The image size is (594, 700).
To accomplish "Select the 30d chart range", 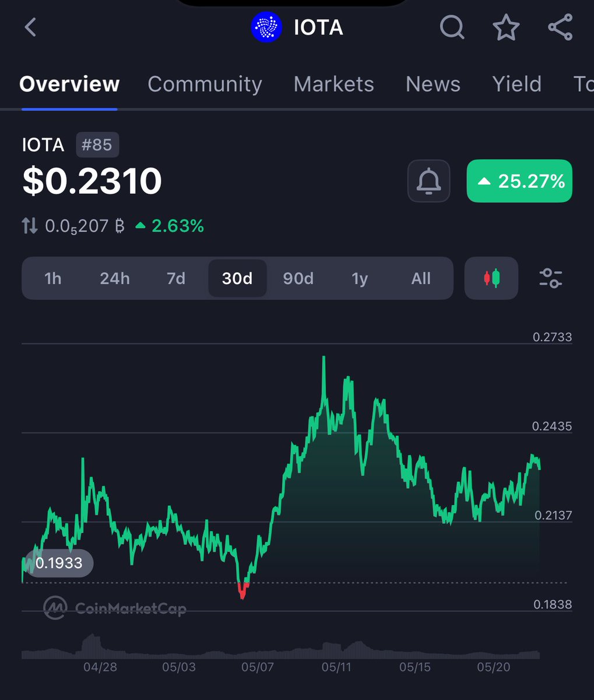I will coord(237,278).
